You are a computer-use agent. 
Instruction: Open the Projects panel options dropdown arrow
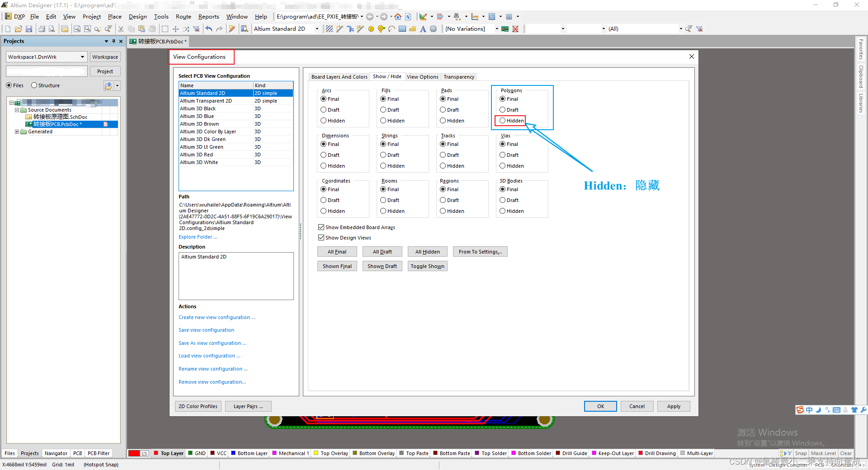[106, 41]
